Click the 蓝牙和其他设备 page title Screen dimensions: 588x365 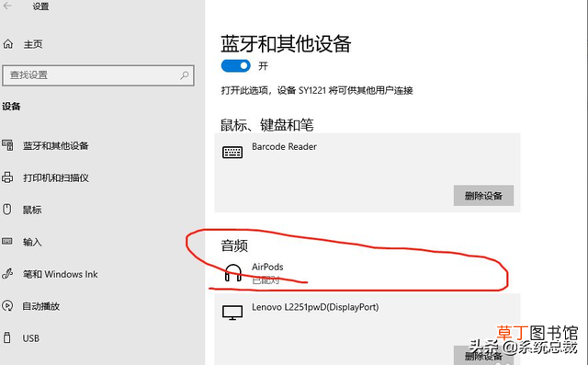click(x=286, y=44)
